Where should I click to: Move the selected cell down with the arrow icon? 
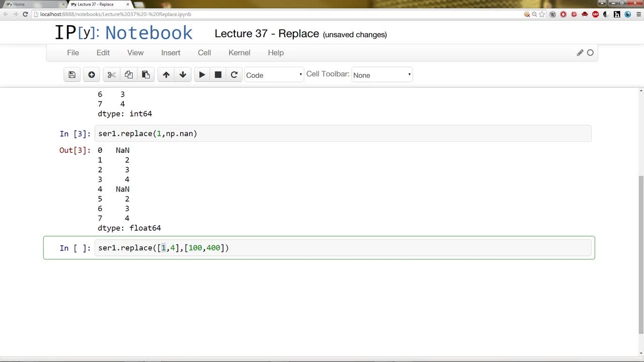tap(183, 75)
